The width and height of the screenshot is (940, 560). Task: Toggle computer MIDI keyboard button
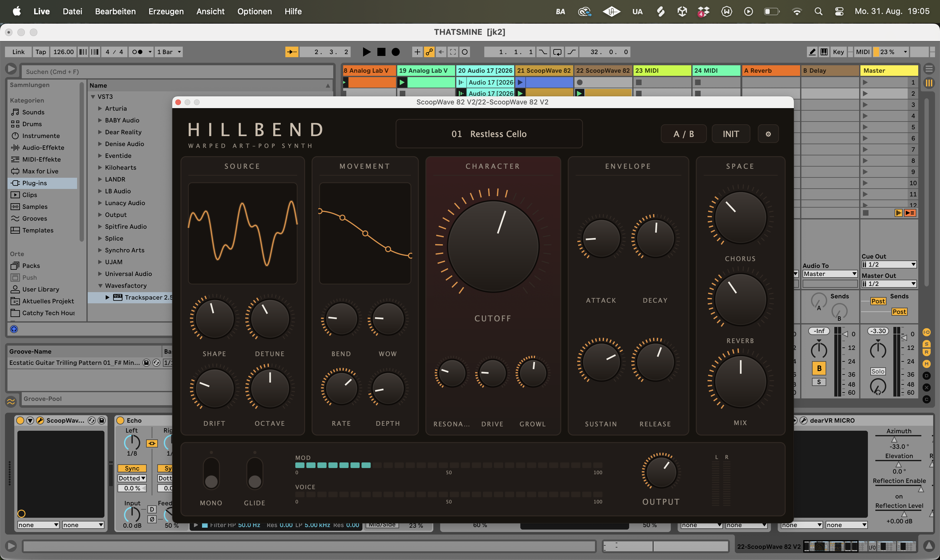tap(824, 52)
